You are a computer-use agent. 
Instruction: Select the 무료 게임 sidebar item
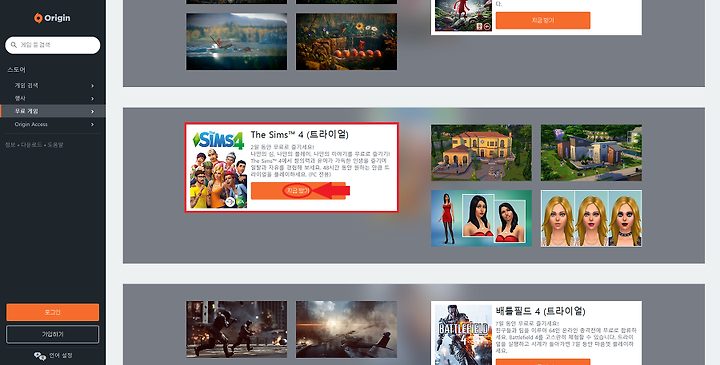point(53,111)
